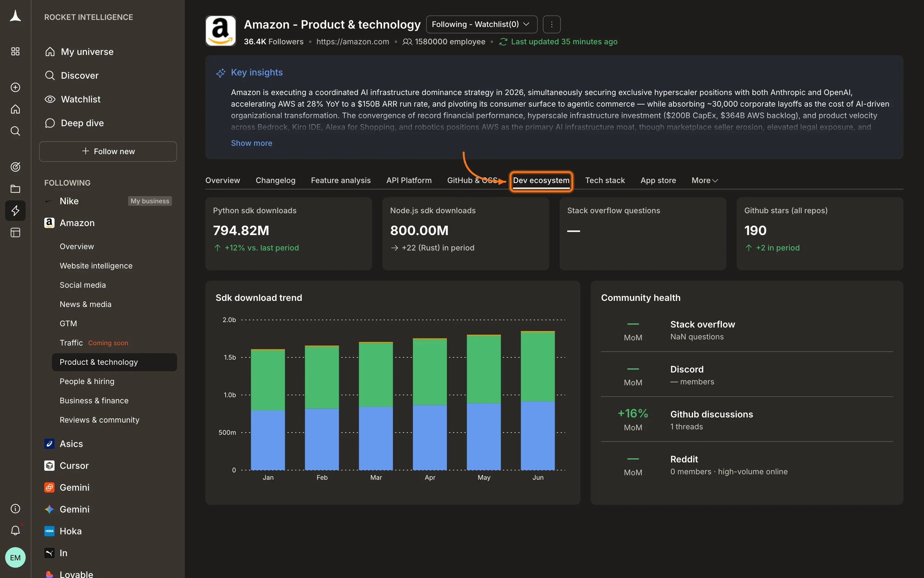Click the Node.js sdk downloads card
This screenshot has width=924, height=578.
coord(466,233)
